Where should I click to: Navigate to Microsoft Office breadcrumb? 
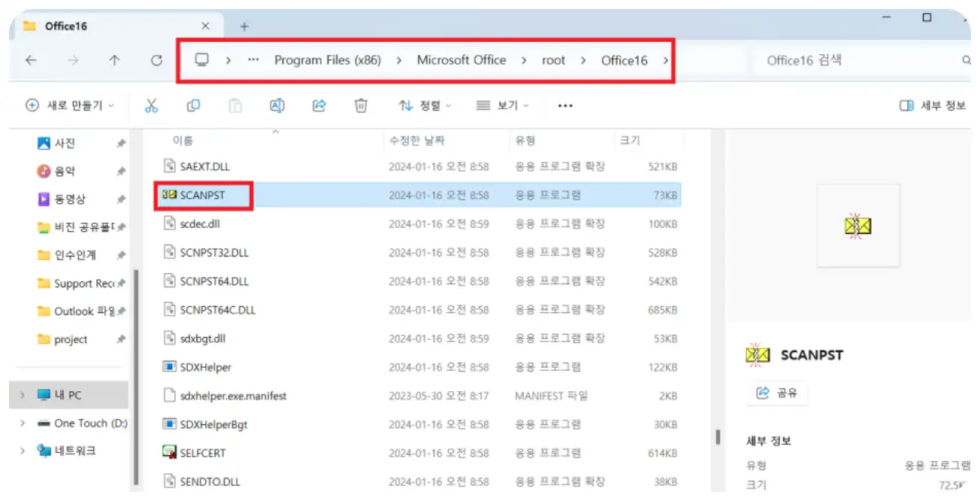tap(461, 60)
